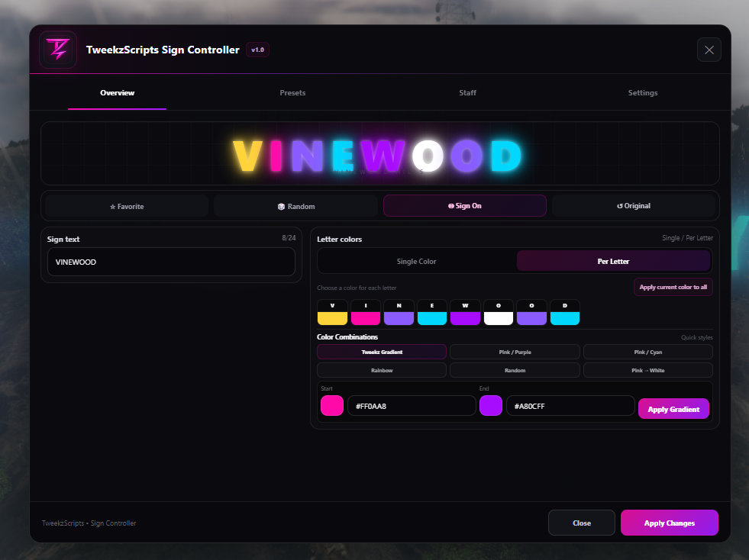Click the Quick styles label
Image resolution: width=749 pixels, height=560 pixels.
[x=697, y=337]
